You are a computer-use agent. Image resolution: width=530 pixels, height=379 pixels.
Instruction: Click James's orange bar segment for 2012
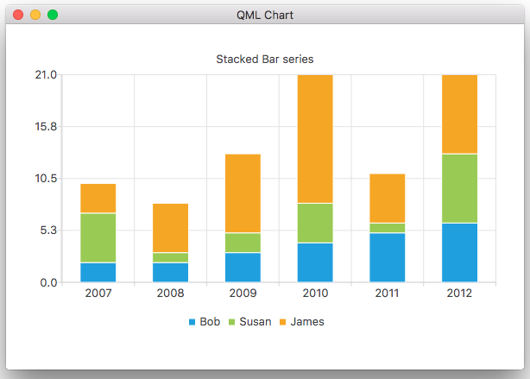[x=460, y=114]
